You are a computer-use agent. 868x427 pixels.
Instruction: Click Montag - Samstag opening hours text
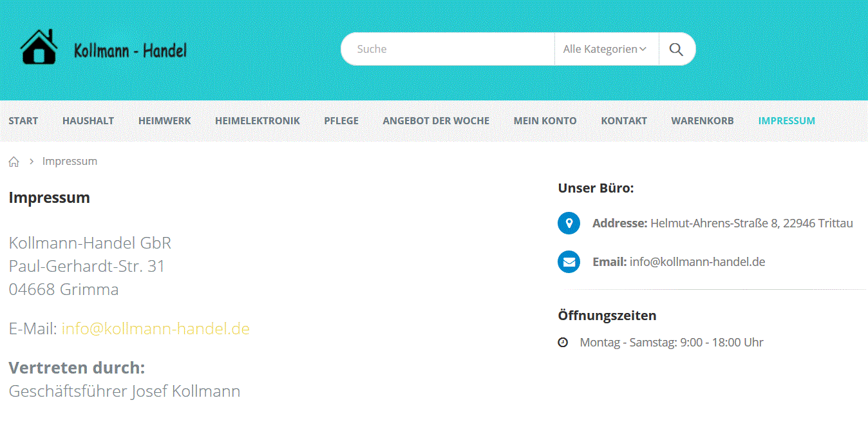point(672,342)
